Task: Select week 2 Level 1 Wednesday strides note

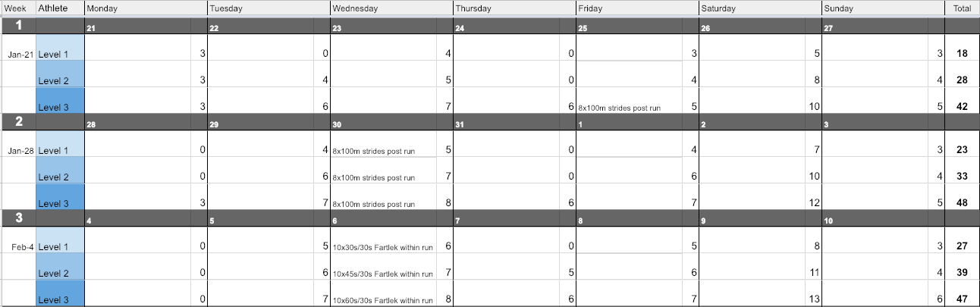Action: coord(373,151)
